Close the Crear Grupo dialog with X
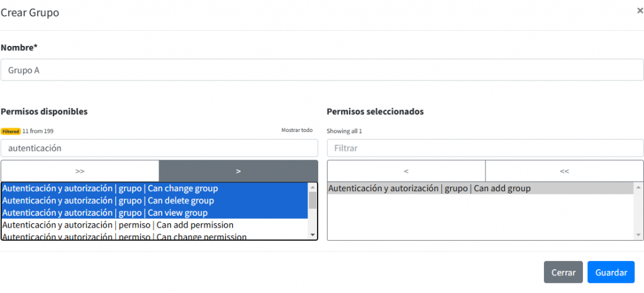The height and width of the screenshot is (293, 644). coord(640,11)
